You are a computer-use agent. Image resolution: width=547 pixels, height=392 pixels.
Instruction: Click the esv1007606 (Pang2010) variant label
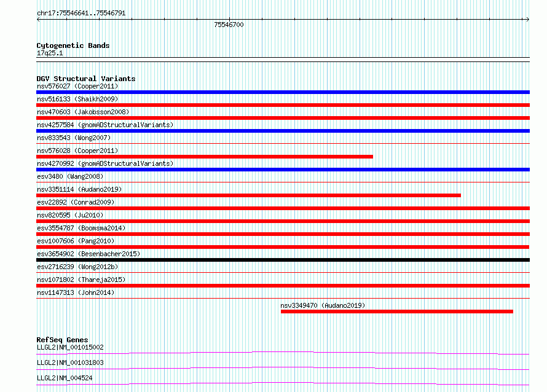pyautogui.click(x=76, y=241)
